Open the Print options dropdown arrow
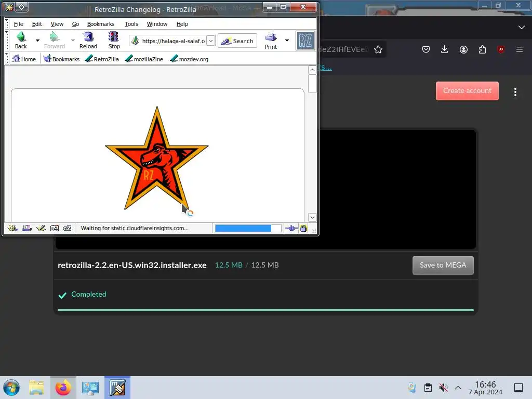Viewport: 532px width, 399px height. coord(287,41)
